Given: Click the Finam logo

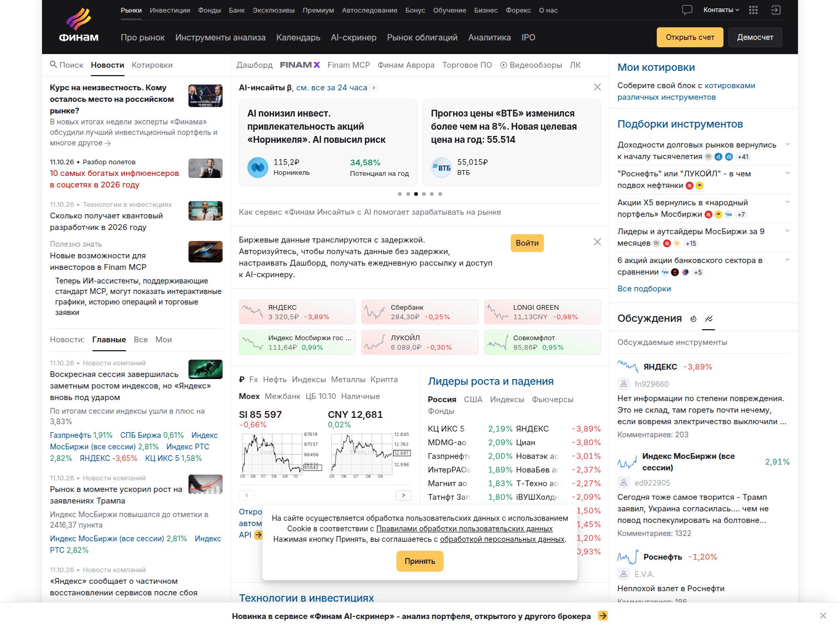Looking at the screenshot, I should click(79, 25).
